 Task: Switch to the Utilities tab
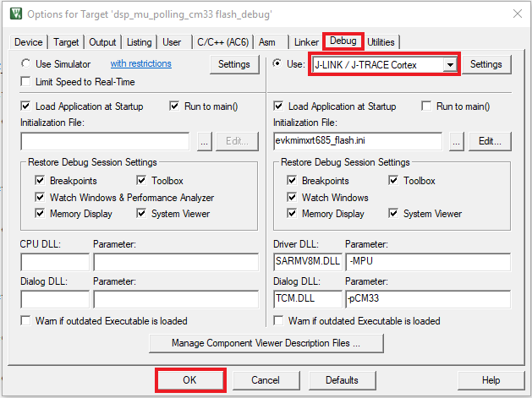pos(381,42)
